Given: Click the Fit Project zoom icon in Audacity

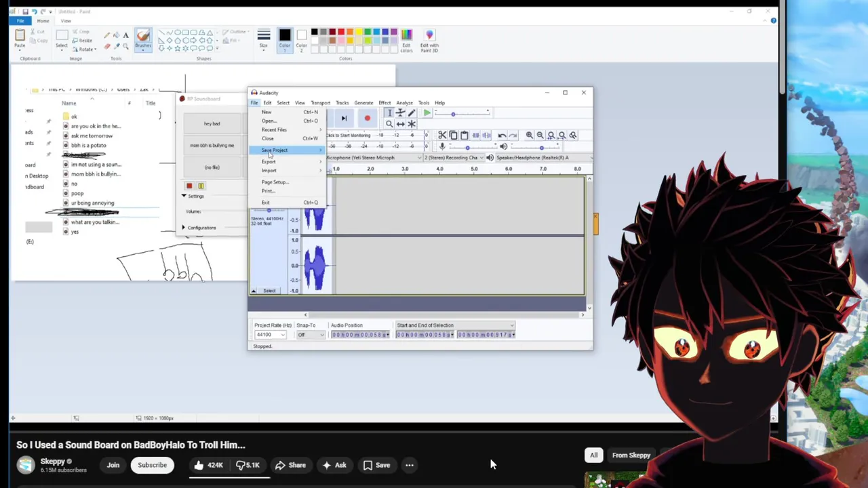Looking at the screenshot, I should click(x=561, y=136).
